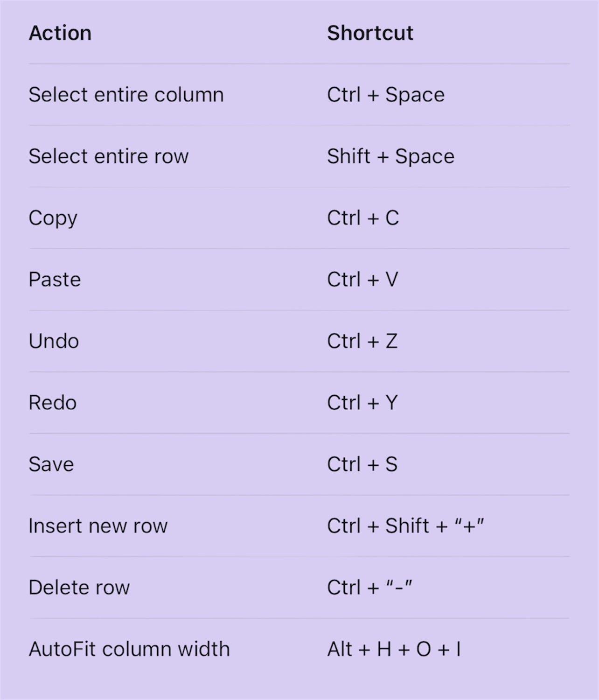Click the Paste action cell
The width and height of the screenshot is (599, 700).
pos(55,280)
